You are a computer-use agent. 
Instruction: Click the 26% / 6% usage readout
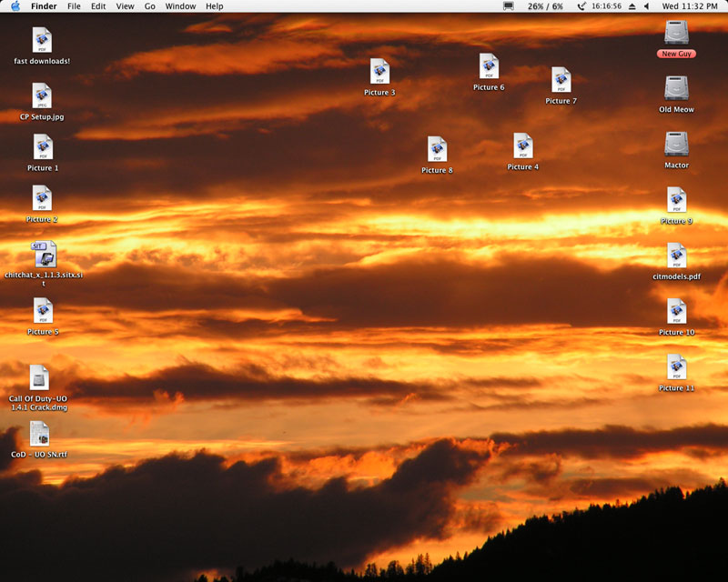[x=545, y=6]
